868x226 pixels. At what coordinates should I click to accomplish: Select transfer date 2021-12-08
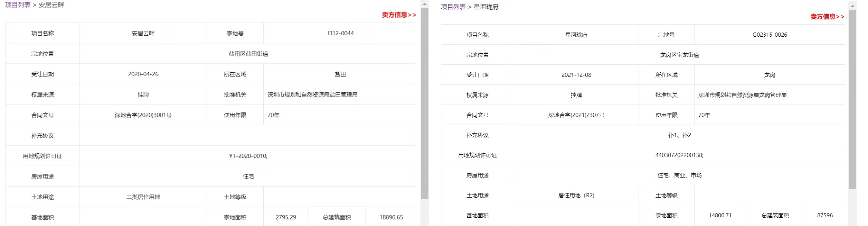click(576, 75)
